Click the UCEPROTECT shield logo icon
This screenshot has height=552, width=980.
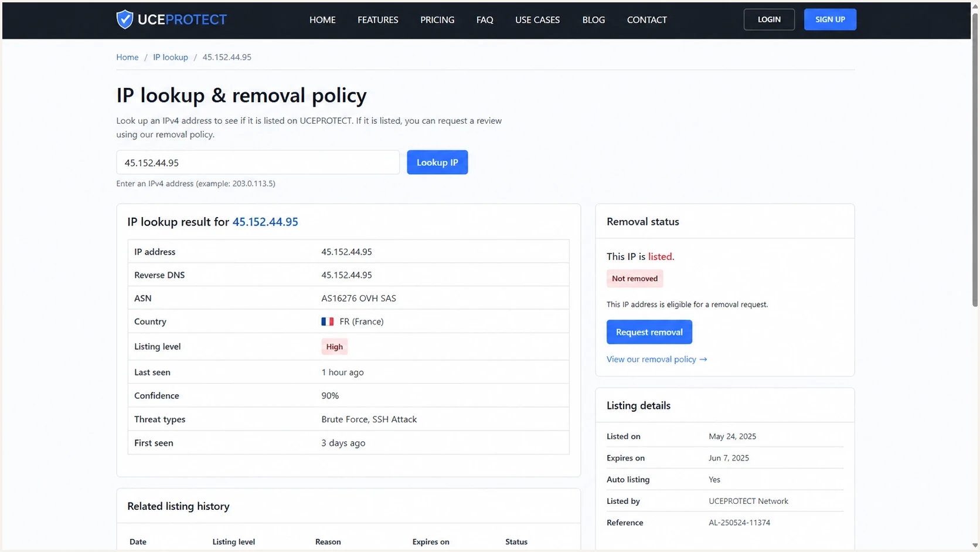124,19
